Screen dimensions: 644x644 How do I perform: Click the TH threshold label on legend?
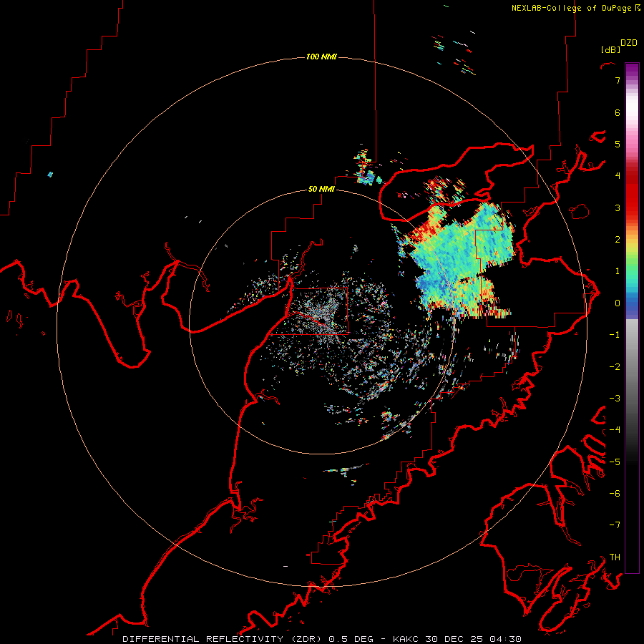click(615, 557)
